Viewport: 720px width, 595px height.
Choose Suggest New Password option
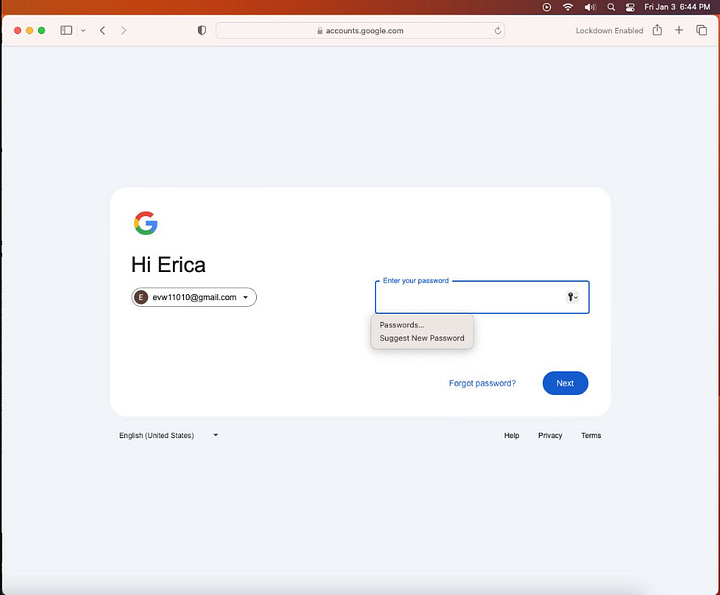pos(422,338)
